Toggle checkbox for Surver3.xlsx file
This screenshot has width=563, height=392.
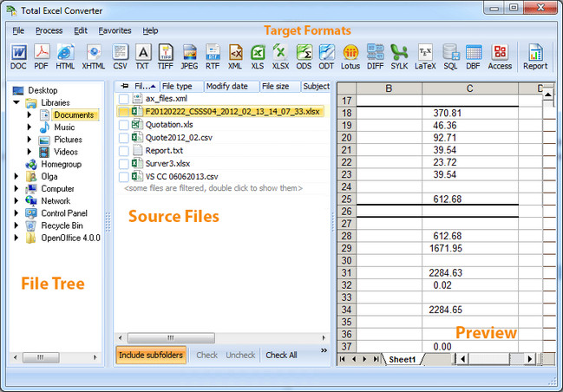[x=124, y=163]
